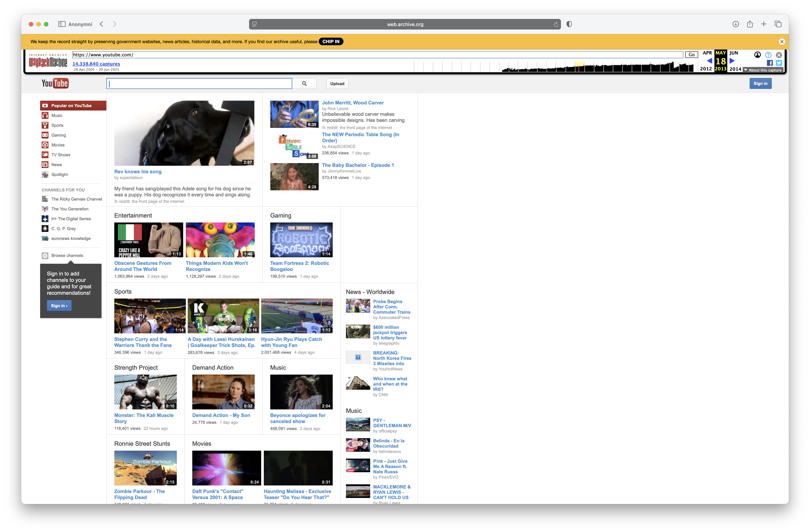The height and width of the screenshot is (532, 810).
Task: Open the Safari tab overview icon
Action: (778, 24)
